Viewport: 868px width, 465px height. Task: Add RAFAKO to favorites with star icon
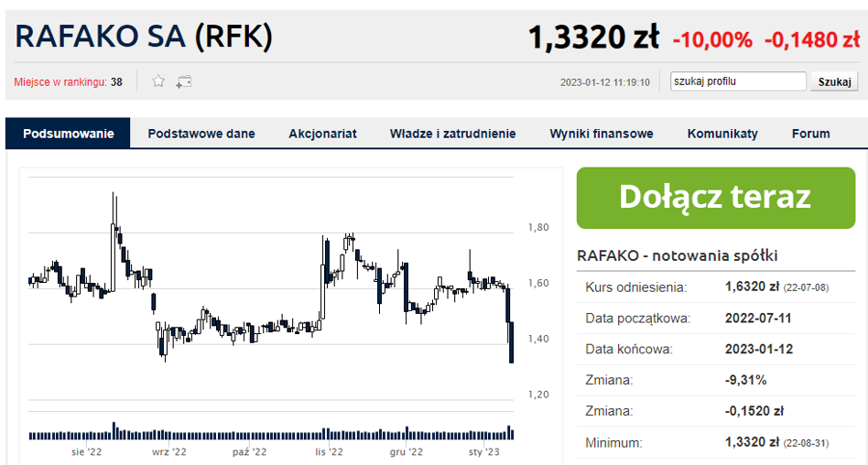pyautogui.click(x=159, y=82)
